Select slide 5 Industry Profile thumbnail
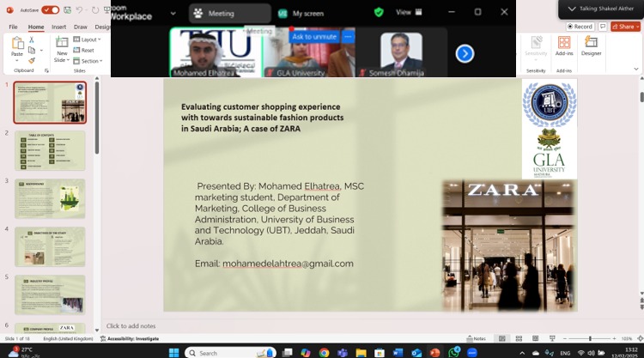Image resolution: width=644 pixels, height=358 pixels. [50, 294]
